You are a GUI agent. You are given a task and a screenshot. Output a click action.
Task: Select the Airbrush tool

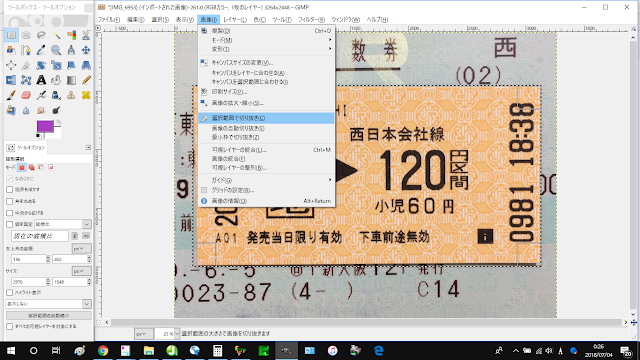click(41, 96)
